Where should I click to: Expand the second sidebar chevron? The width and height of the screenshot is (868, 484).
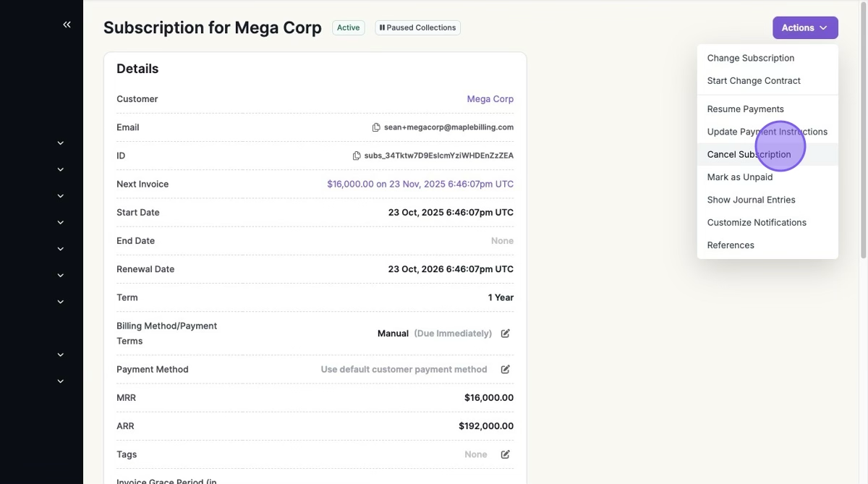click(61, 169)
